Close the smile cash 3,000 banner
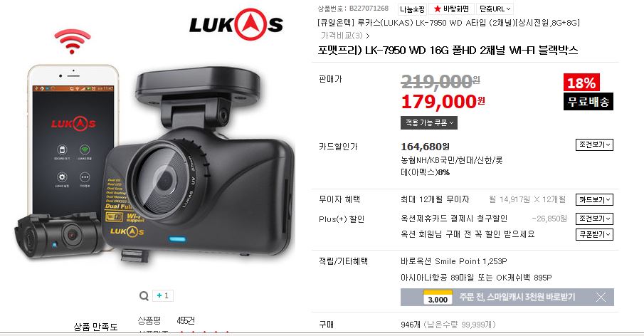The height and width of the screenshot is (336, 644). click(601, 298)
